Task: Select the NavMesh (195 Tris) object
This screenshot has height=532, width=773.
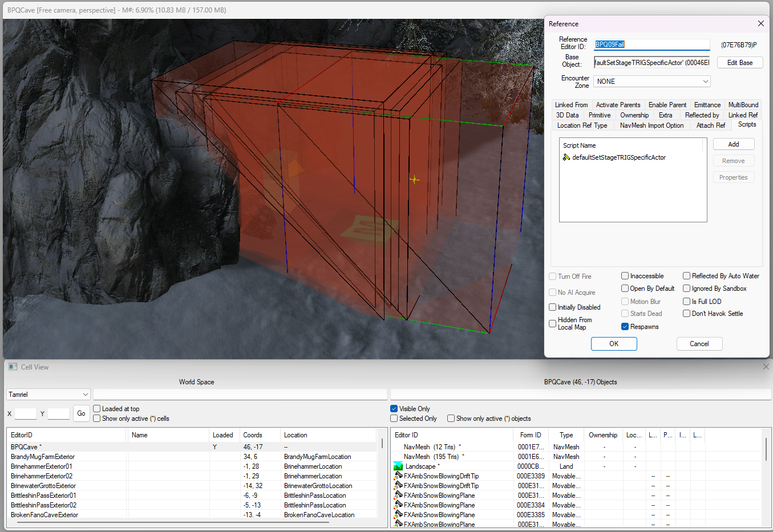Action: tap(576, 457)
